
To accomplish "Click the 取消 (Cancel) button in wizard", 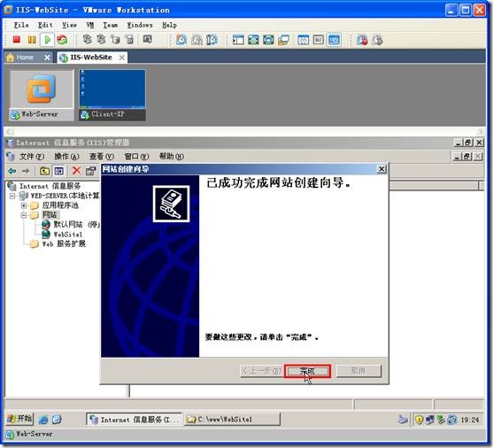I will click(x=358, y=371).
